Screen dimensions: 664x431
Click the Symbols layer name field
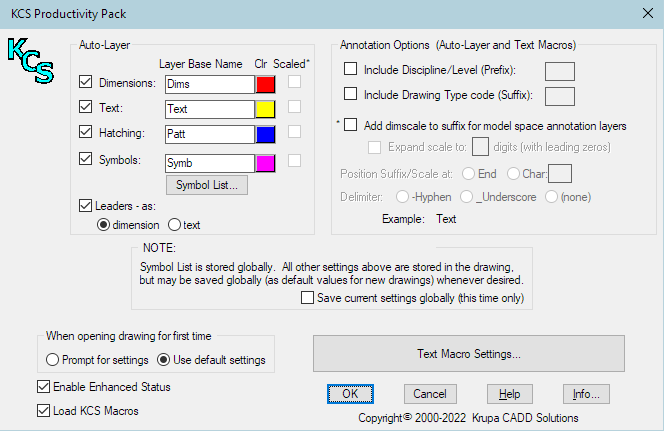[x=208, y=162]
